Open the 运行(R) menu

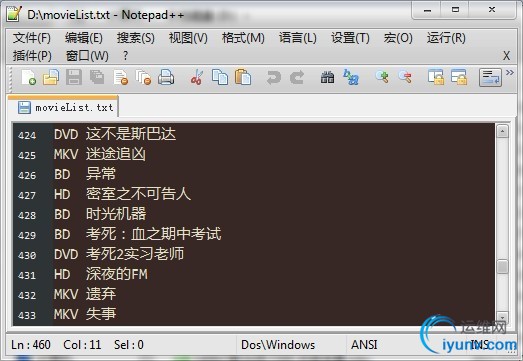[x=446, y=38]
